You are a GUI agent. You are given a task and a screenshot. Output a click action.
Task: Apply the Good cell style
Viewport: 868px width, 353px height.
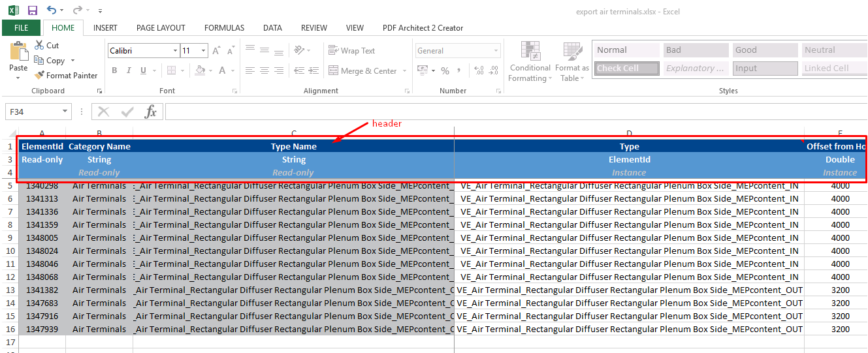[765, 50]
